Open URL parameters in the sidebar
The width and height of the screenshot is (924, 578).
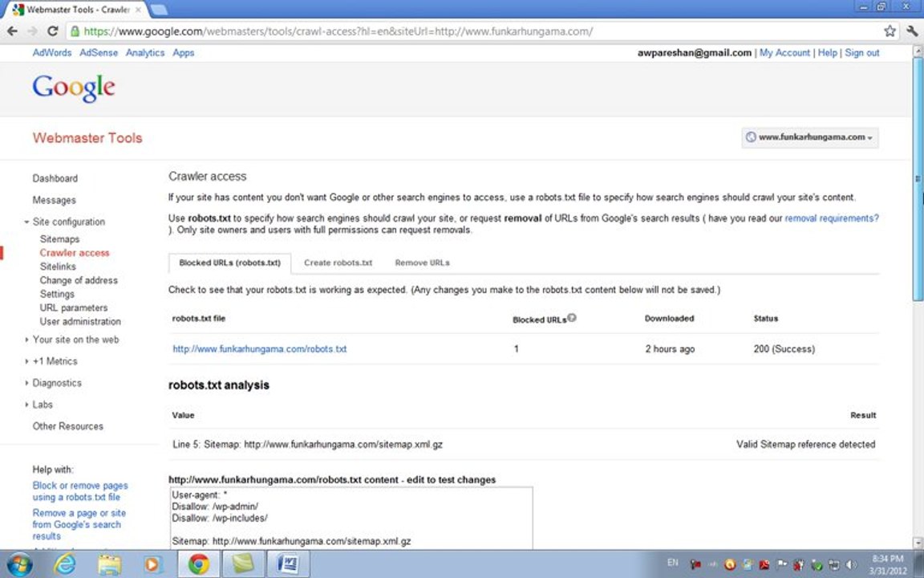[x=74, y=307]
